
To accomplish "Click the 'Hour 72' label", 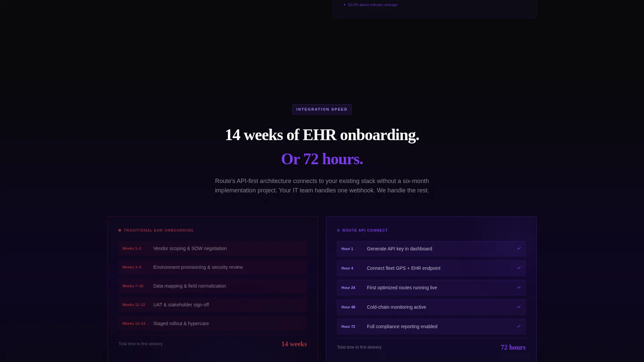I will [348, 326].
